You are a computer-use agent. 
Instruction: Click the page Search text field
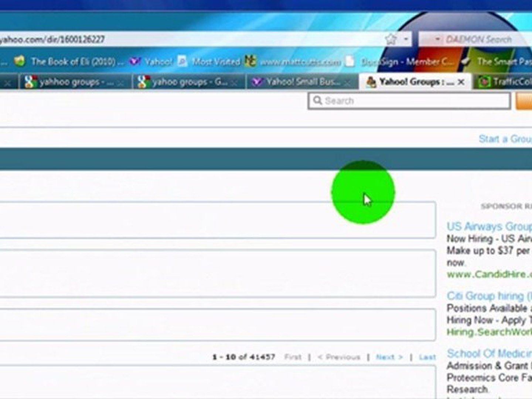pyautogui.click(x=409, y=100)
